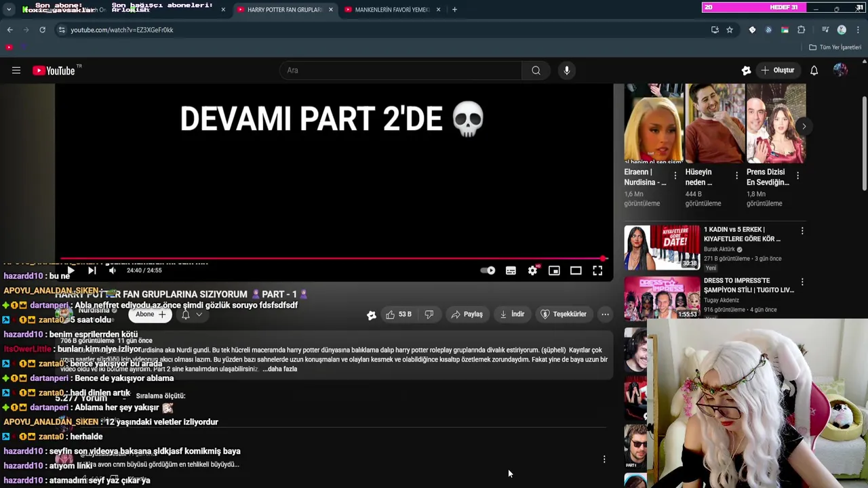Click Oluştur create button
The height and width of the screenshot is (488, 868).
777,70
